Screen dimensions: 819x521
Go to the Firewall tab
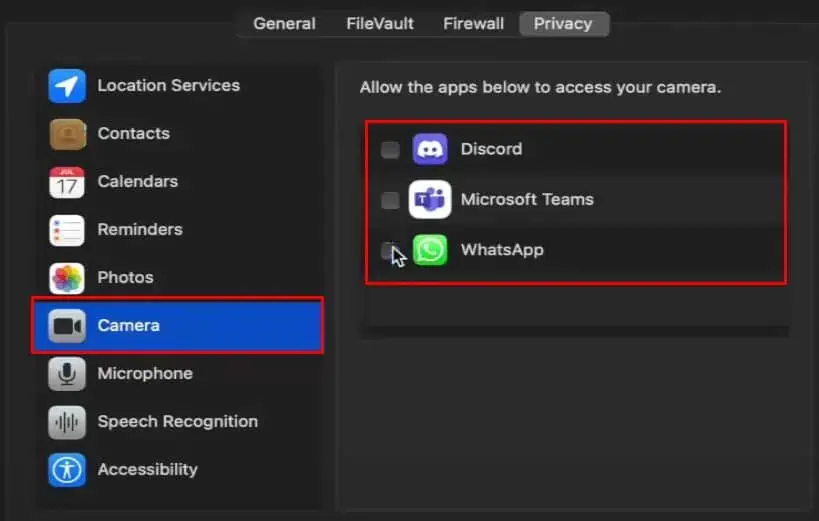pyautogui.click(x=471, y=24)
